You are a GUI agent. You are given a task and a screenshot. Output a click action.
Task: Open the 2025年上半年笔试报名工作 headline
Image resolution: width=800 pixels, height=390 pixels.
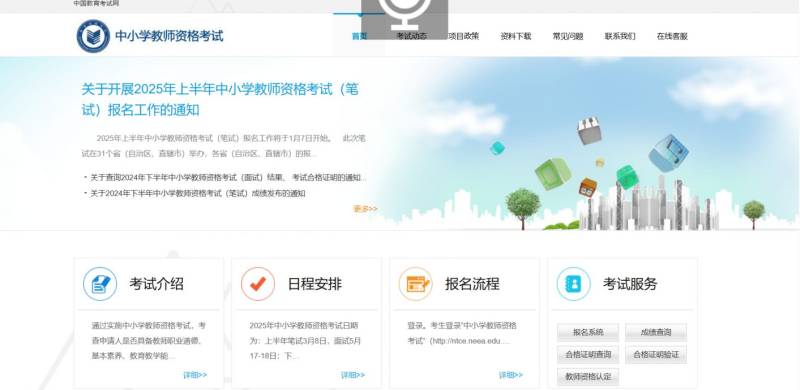(x=220, y=100)
